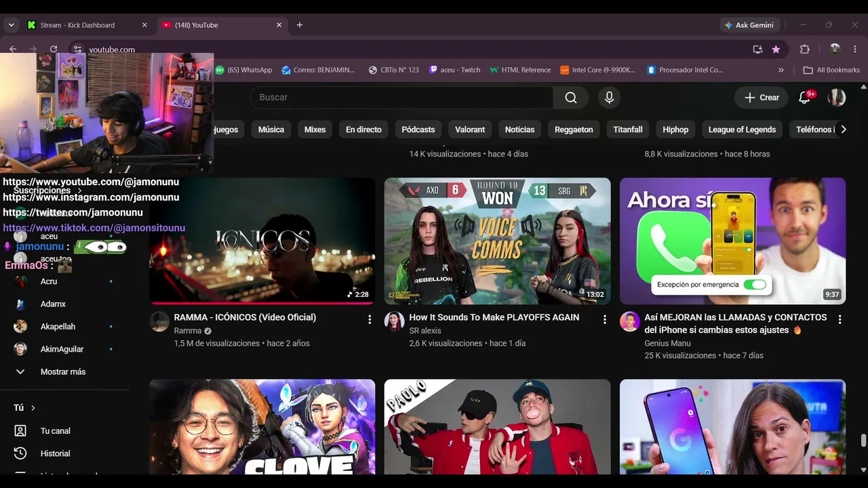Open the Procesador Intel bookmark
This screenshot has height=488, width=868.
685,70
